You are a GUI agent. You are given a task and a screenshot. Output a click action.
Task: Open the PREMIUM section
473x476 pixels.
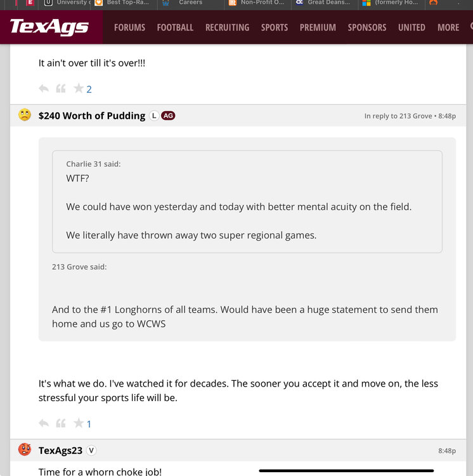318,27
